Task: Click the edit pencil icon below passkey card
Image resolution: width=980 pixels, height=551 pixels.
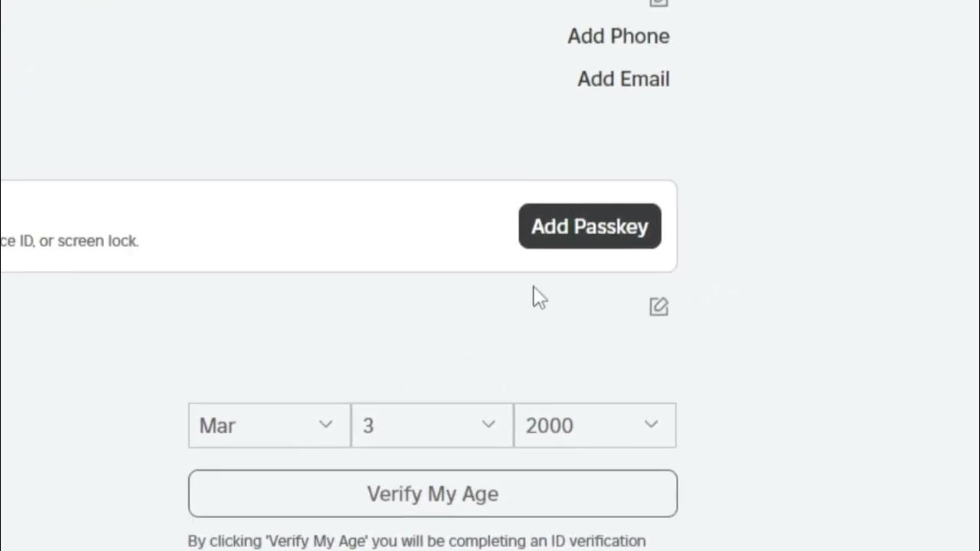Action: click(658, 307)
